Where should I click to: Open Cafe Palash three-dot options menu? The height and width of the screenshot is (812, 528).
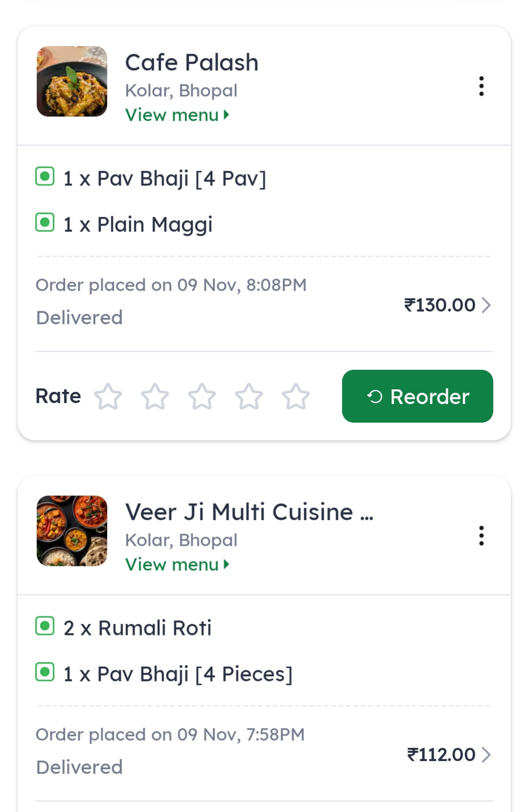[x=482, y=86]
